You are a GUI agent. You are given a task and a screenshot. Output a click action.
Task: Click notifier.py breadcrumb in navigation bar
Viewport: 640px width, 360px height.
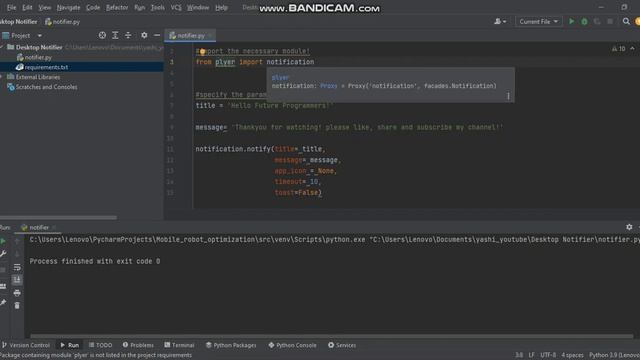coord(62,22)
